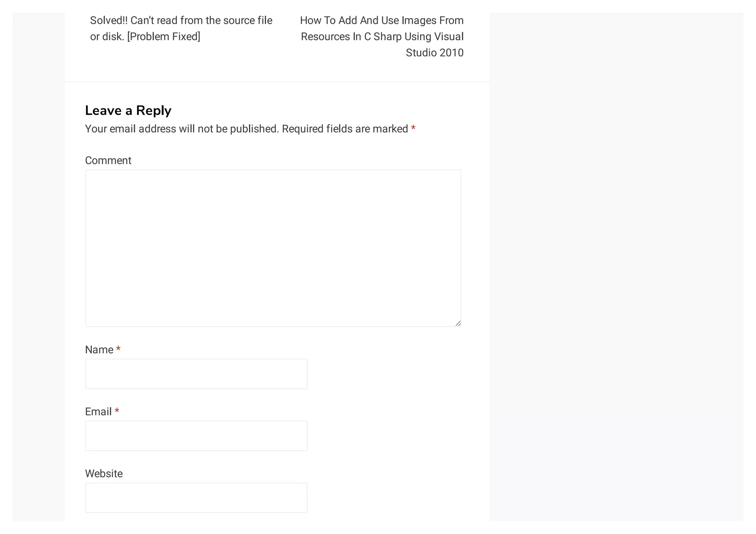756x534 pixels.
Task: Click inside the Comment text area
Action: point(273,248)
